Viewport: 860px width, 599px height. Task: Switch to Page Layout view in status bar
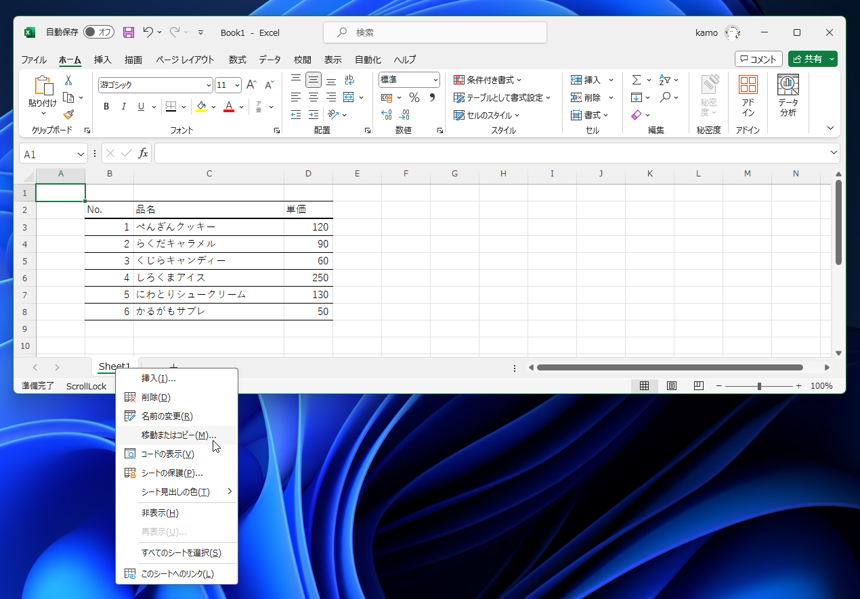point(671,386)
